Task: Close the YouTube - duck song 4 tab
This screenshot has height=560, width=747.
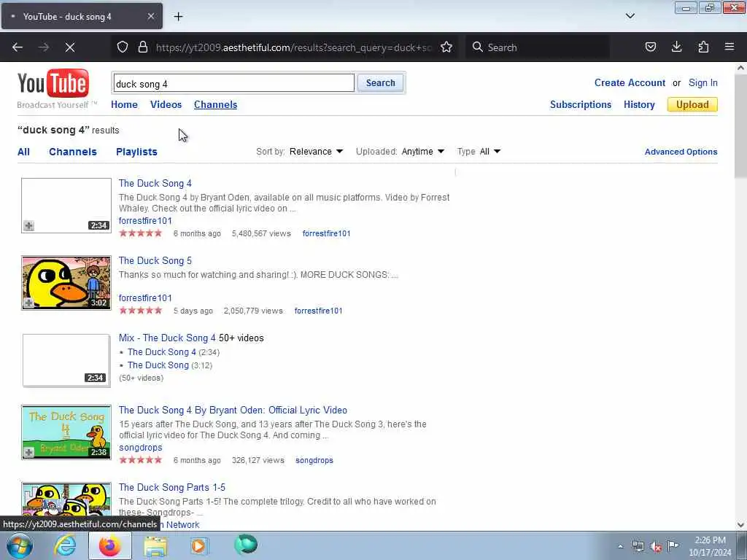Action: pos(150,16)
